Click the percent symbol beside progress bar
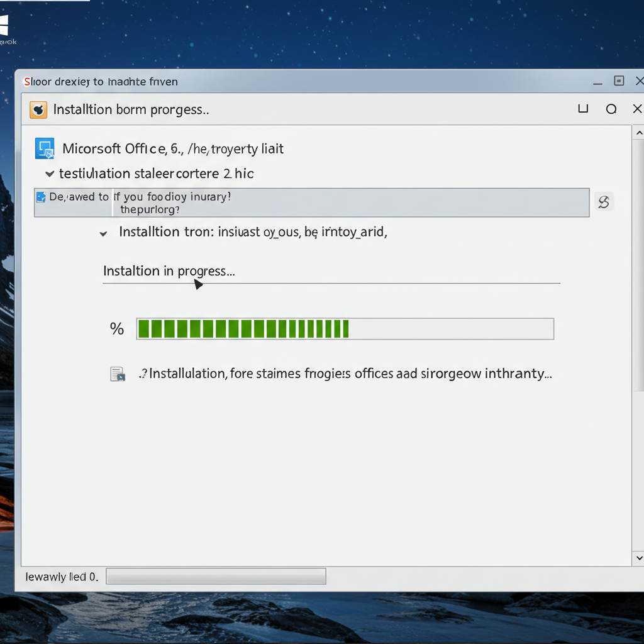 [116, 328]
